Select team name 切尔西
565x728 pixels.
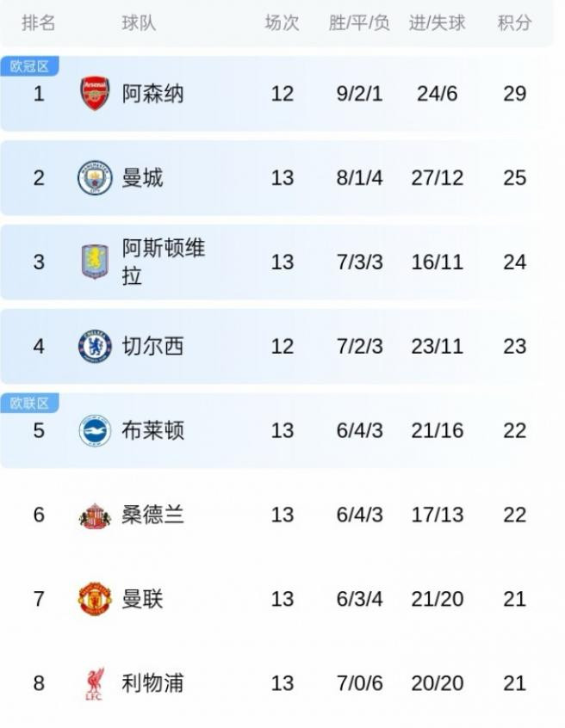pyautogui.click(x=152, y=346)
